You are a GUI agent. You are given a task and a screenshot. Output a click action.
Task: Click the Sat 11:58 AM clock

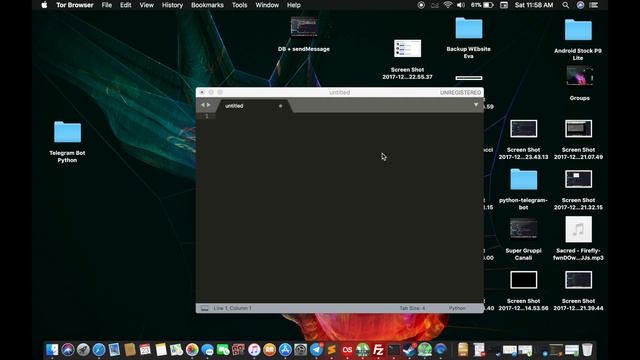pyautogui.click(x=534, y=5)
